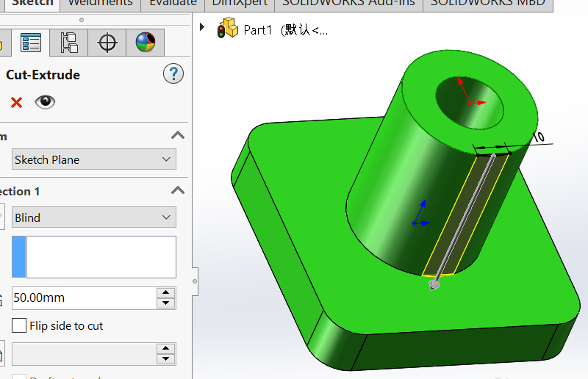The image size is (588, 379).
Task: Open Cut-Extrude help question mark
Action: point(173,73)
